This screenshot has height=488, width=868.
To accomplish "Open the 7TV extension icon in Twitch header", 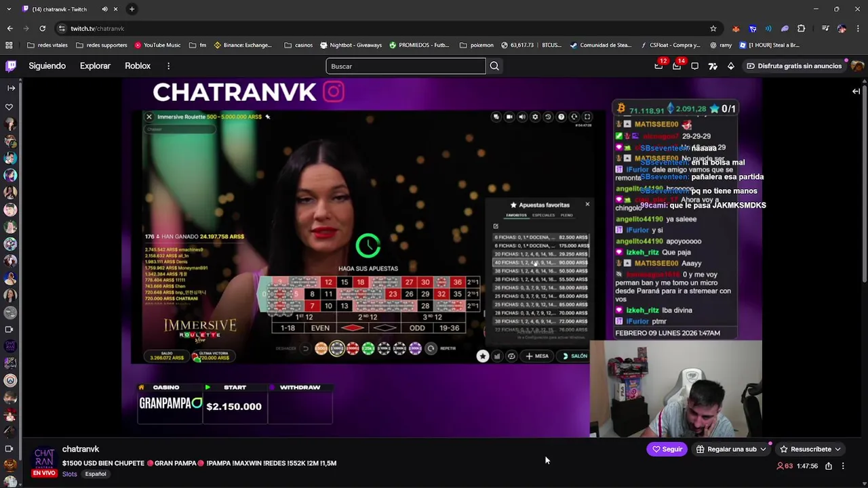I will (x=713, y=66).
